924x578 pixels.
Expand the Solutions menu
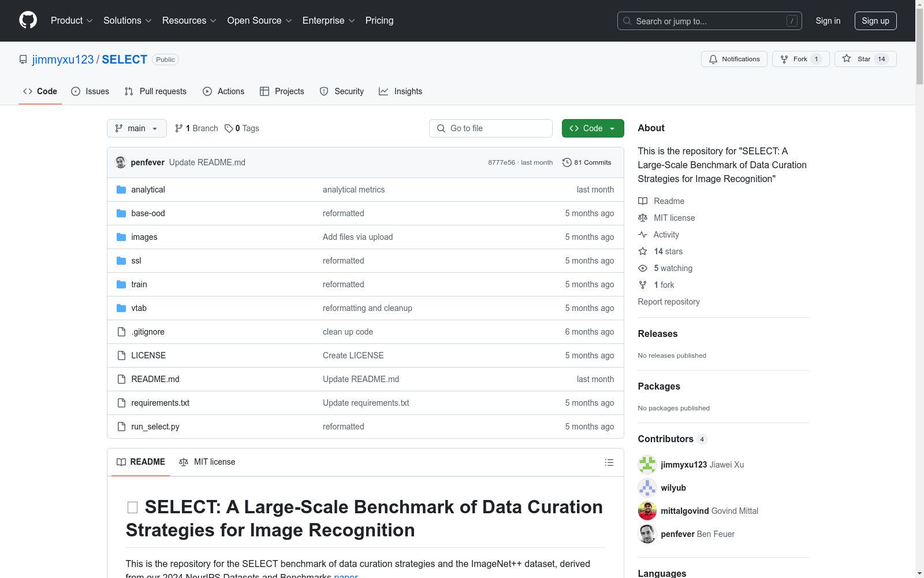pos(128,20)
